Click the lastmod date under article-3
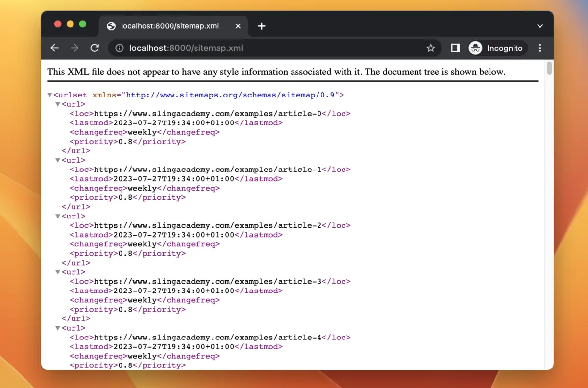The width and height of the screenshot is (588, 388). pos(174,291)
